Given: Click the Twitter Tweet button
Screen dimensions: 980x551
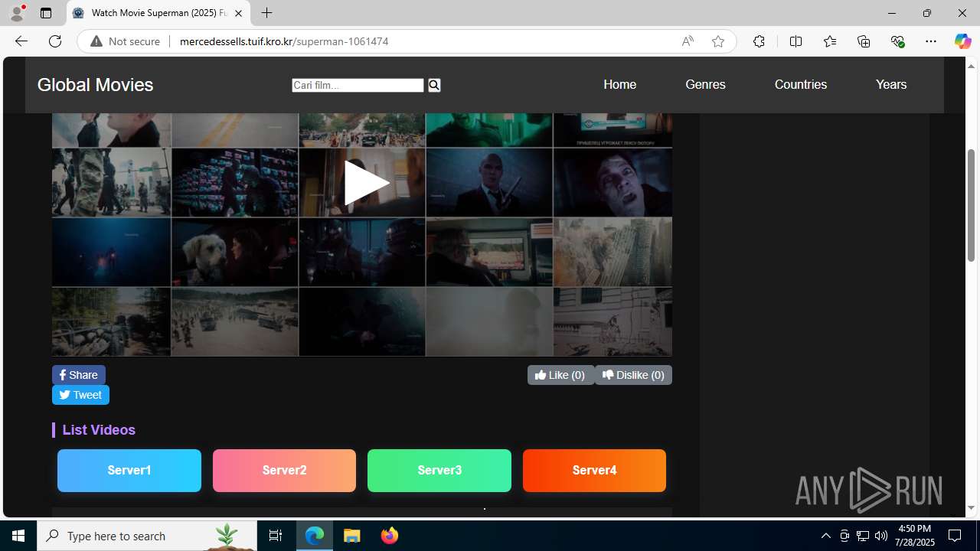Looking at the screenshot, I should click(x=80, y=395).
